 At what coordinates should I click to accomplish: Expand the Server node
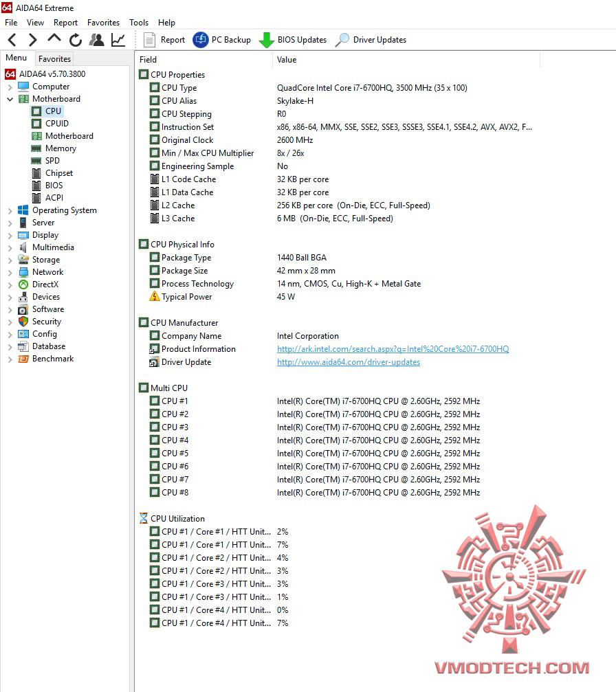click(x=10, y=223)
